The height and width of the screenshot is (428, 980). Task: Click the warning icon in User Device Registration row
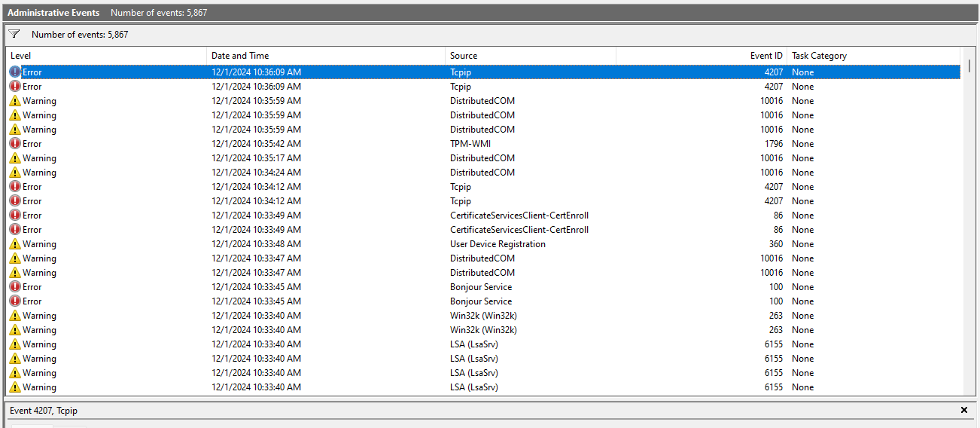click(15, 244)
